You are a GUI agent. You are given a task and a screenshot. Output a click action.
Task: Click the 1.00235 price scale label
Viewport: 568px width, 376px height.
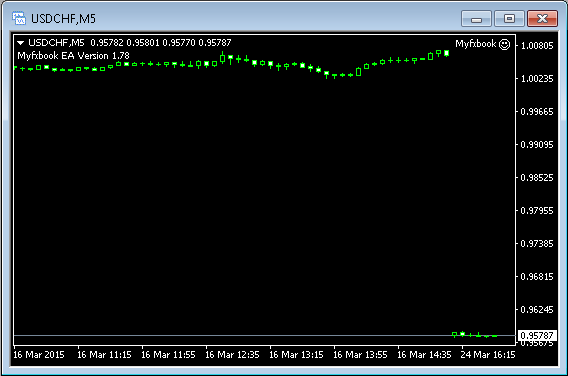537,79
